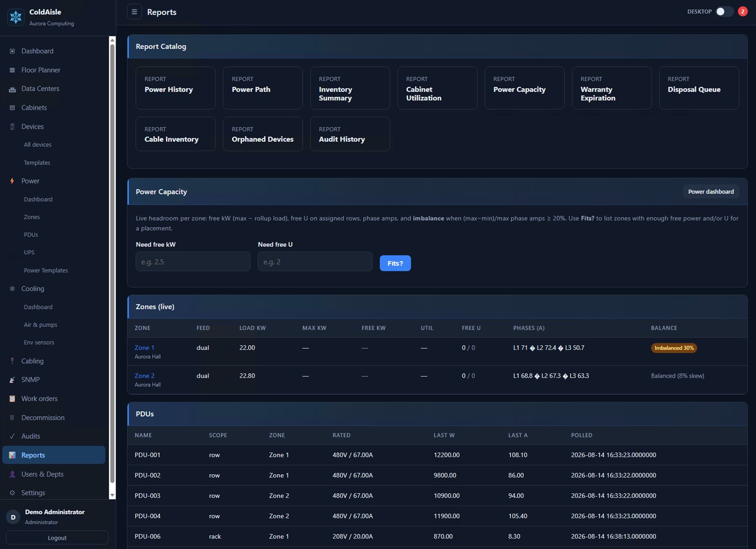Open the Zone 1 link
This screenshot has width=756, height=549.
coord(144,348)
